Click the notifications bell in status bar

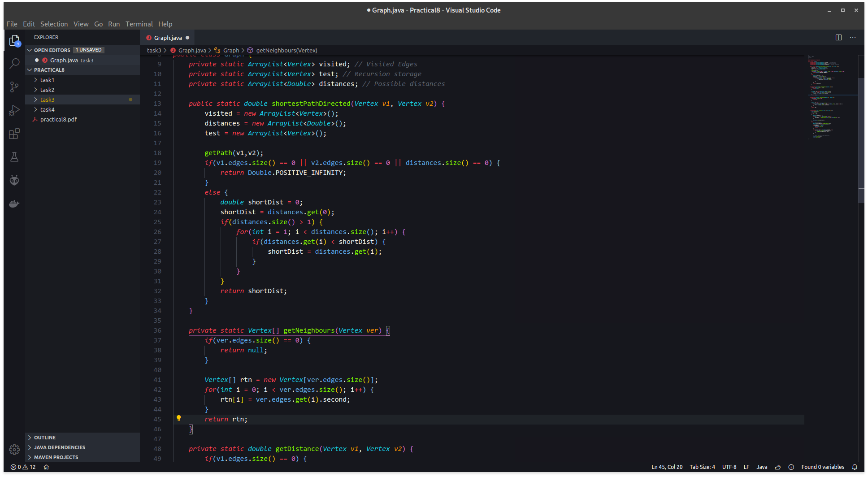pos(855,467)
